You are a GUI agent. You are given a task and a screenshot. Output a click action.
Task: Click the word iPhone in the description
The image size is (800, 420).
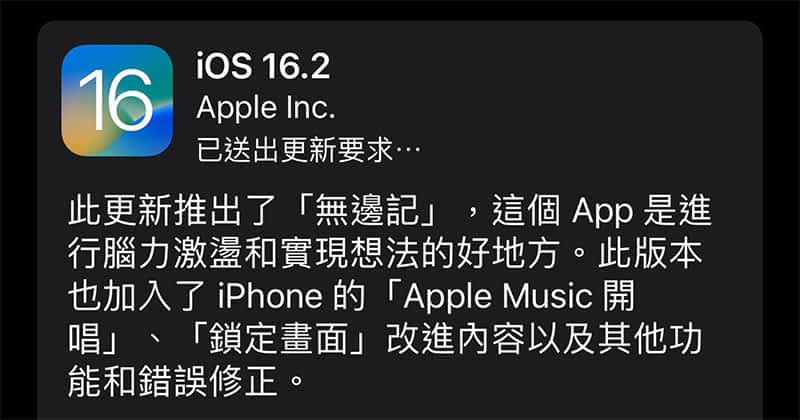(270, 296)
